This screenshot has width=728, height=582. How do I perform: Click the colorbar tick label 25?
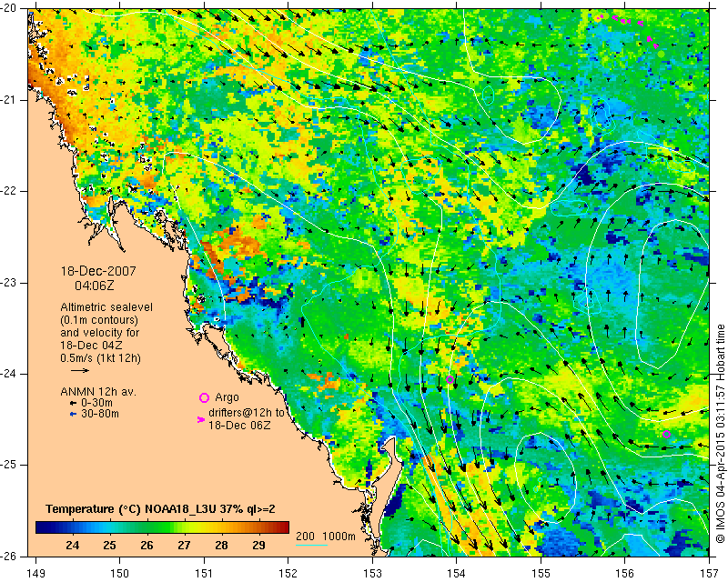click(109, 546)
